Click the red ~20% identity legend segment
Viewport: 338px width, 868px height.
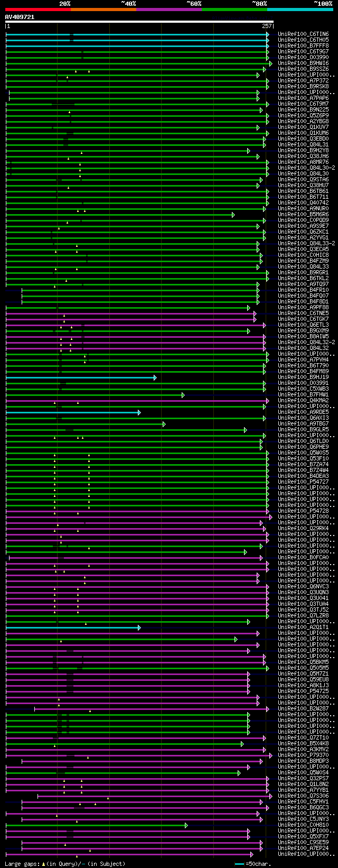coord(38,9)
